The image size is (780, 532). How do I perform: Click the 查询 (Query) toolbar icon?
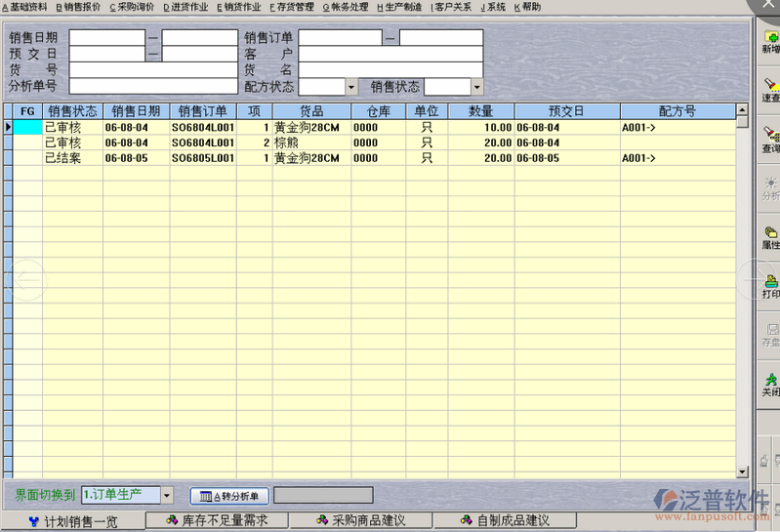click(x=771, y=140)
